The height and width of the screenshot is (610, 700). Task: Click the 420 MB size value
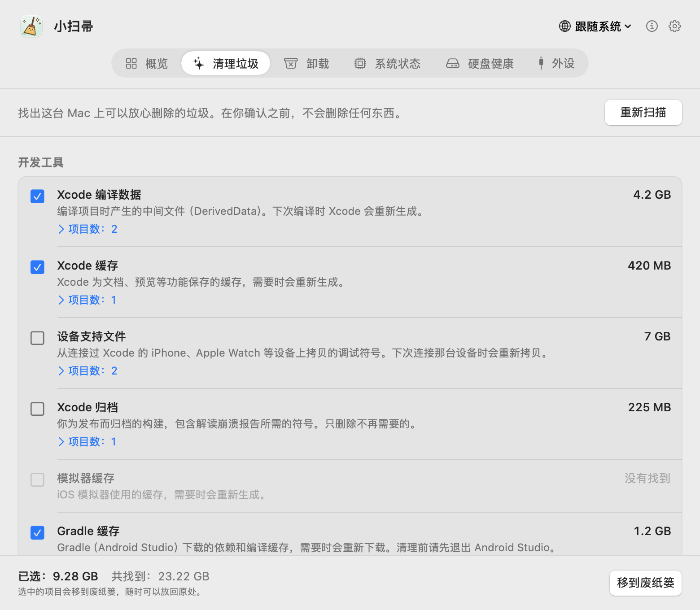[649, 266]
